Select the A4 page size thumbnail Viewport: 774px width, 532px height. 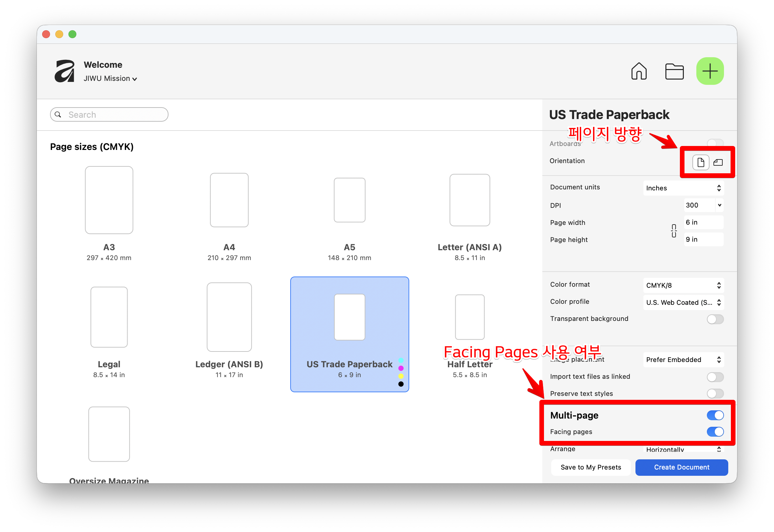coord(229,200)
